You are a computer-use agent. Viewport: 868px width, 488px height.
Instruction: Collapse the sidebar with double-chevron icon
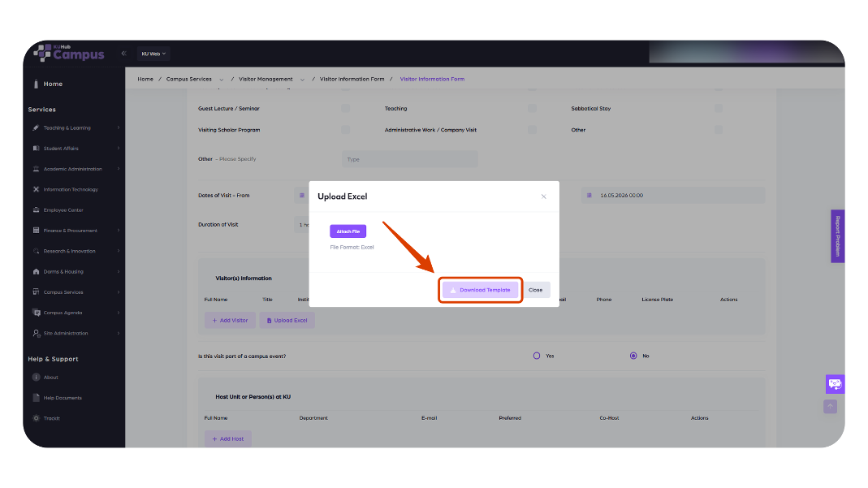pyautogui.click(x=124, y=54)
